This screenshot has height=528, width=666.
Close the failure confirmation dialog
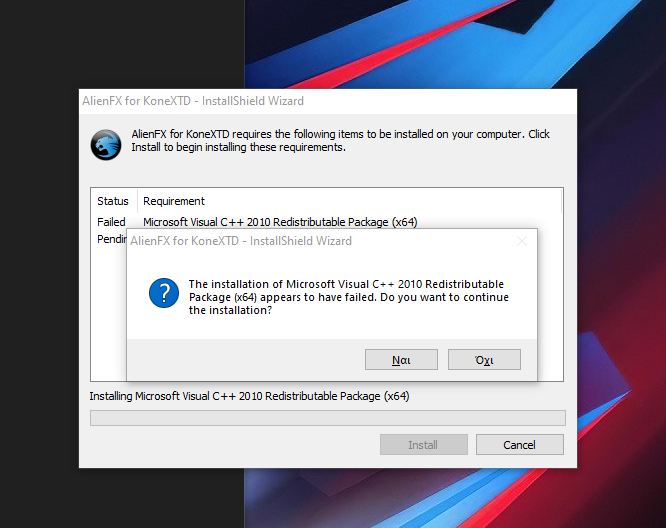522,241
